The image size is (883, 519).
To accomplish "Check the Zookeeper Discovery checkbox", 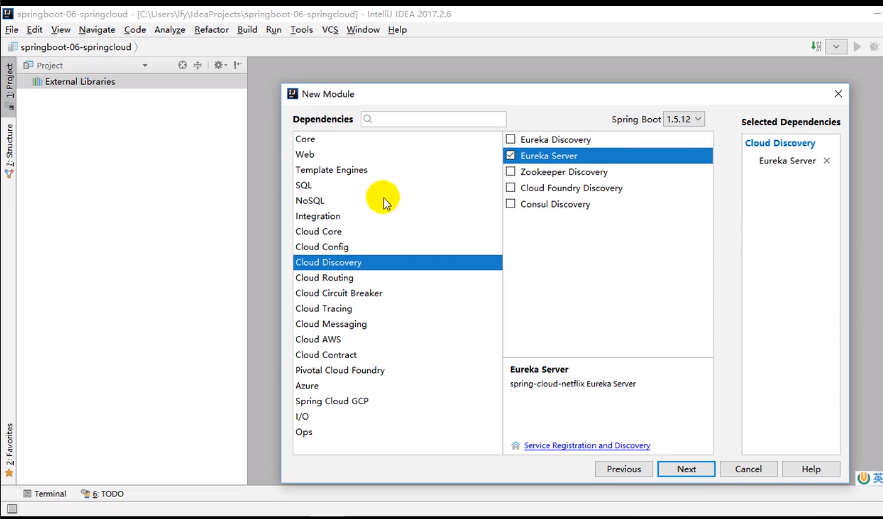I will point(511,171).
